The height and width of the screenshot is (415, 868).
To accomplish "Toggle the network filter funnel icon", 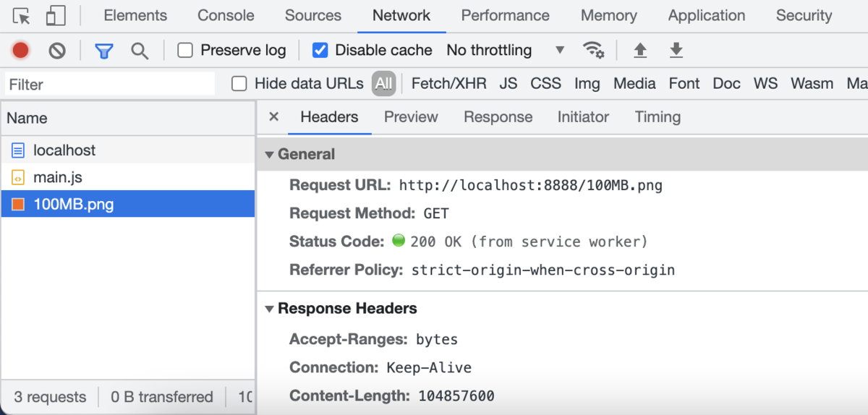I will (104, 51).
